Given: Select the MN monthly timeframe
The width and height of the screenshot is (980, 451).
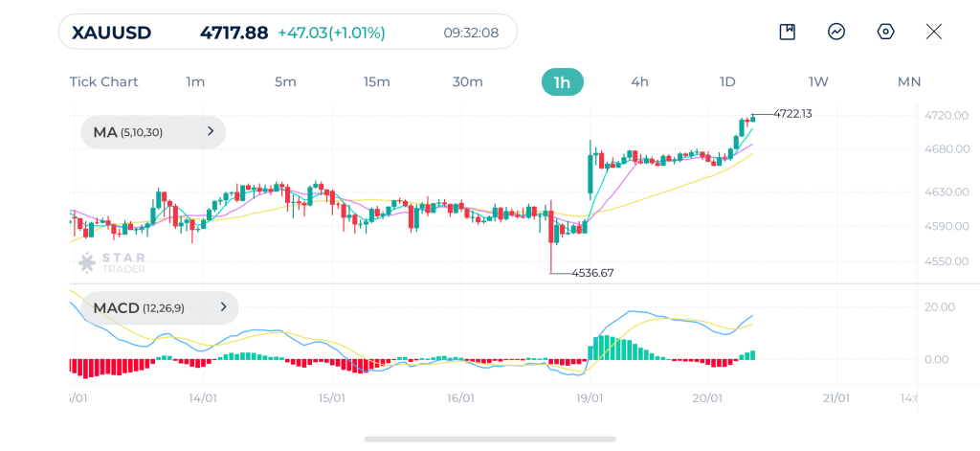Looking at the screenshot, I should [x=909, y=82].
